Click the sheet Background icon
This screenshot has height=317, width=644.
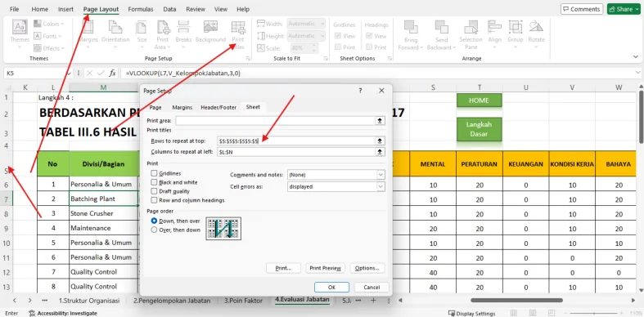click(x=210, y=27)
